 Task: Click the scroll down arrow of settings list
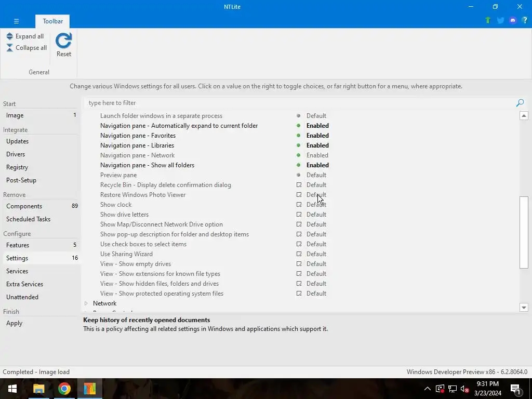click(524, 308)
